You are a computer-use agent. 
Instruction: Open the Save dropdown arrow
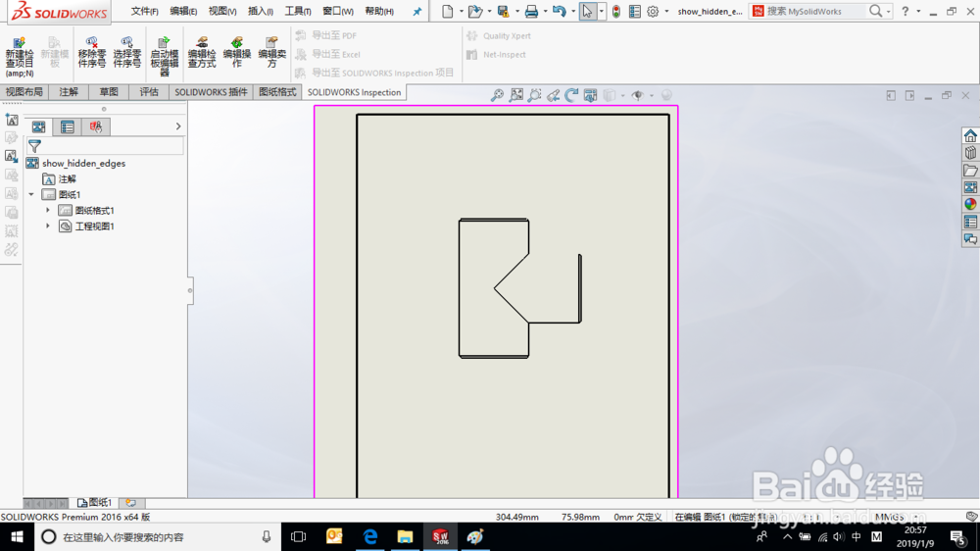[x=516, y=11]
